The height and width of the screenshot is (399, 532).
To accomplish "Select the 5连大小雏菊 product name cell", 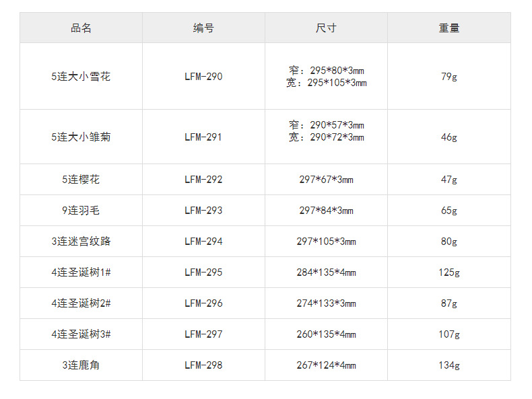I will 81,137.
